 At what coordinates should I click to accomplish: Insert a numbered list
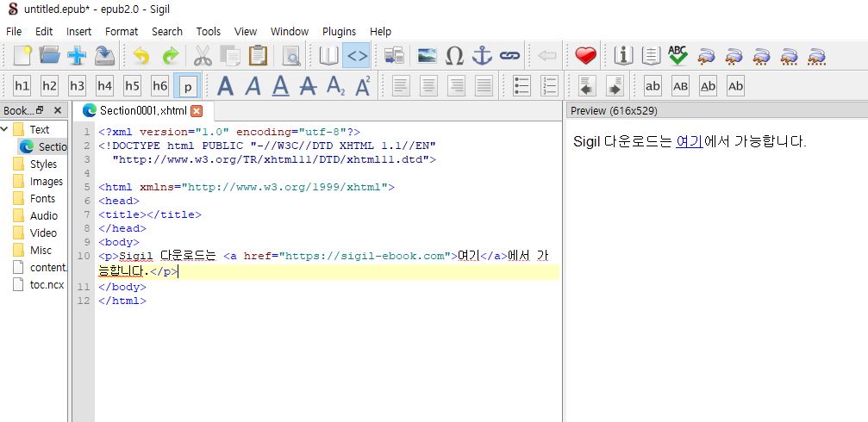point(548,86)
